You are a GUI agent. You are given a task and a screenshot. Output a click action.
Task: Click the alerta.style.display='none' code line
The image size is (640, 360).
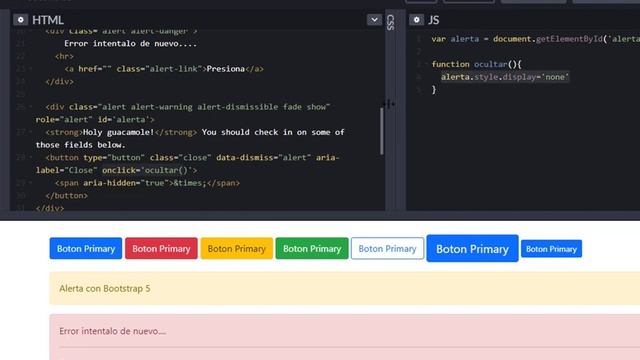click(505, 77)
